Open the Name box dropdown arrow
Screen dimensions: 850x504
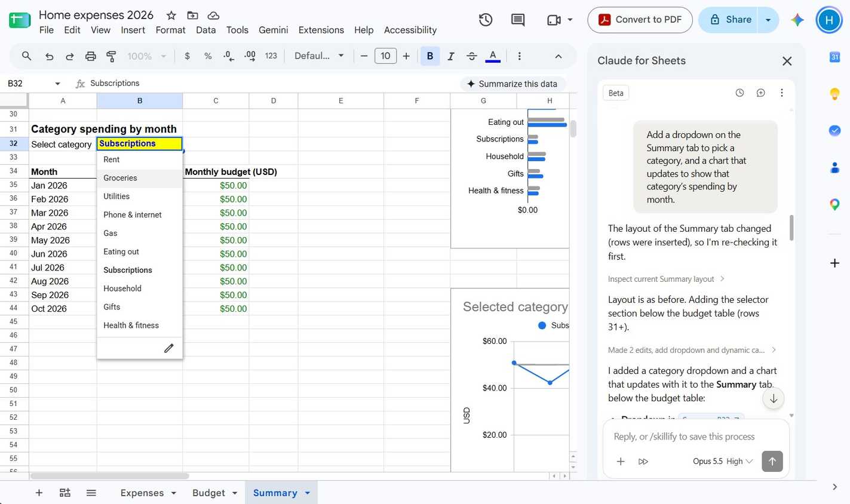[57, 84]
